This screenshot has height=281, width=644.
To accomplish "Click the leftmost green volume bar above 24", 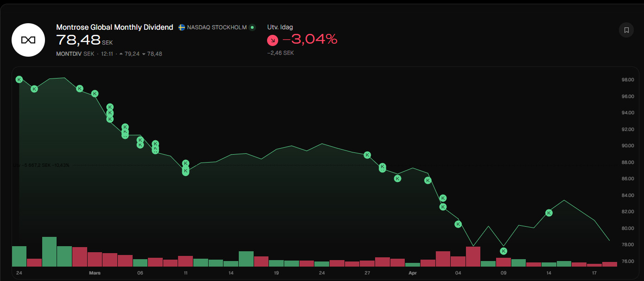I will click(x=19, y=256).
